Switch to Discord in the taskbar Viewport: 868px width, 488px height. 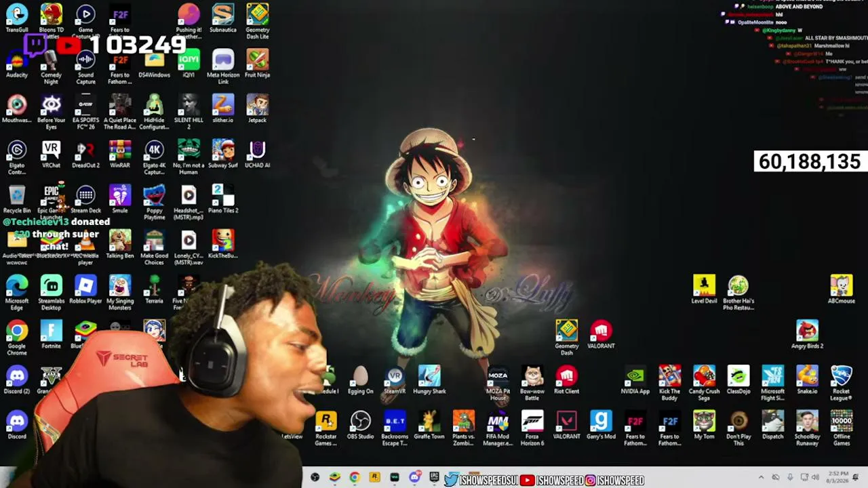[414, 478]
